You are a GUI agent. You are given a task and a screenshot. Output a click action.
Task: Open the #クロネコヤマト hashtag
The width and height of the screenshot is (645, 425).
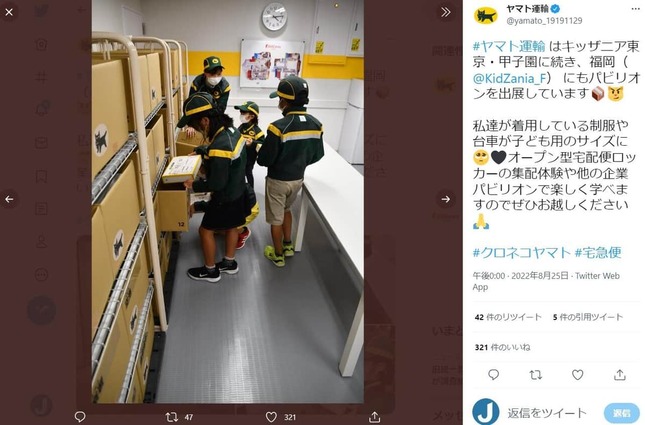521,252
